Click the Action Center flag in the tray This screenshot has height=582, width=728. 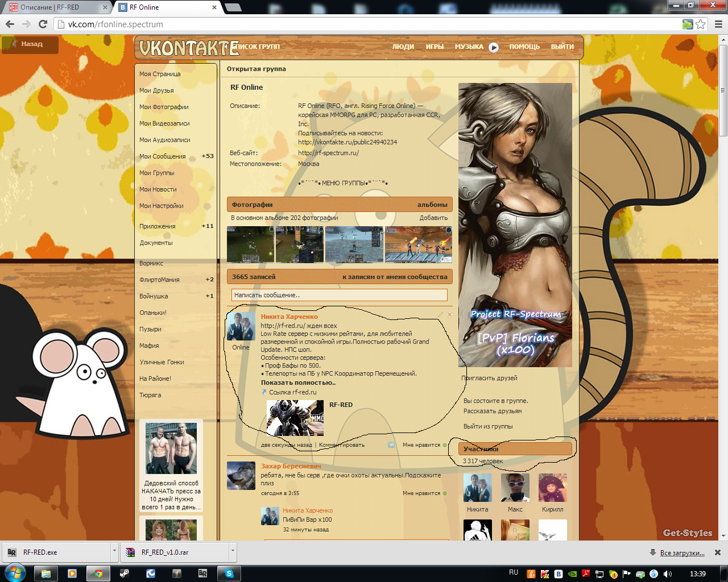point(627,574)
